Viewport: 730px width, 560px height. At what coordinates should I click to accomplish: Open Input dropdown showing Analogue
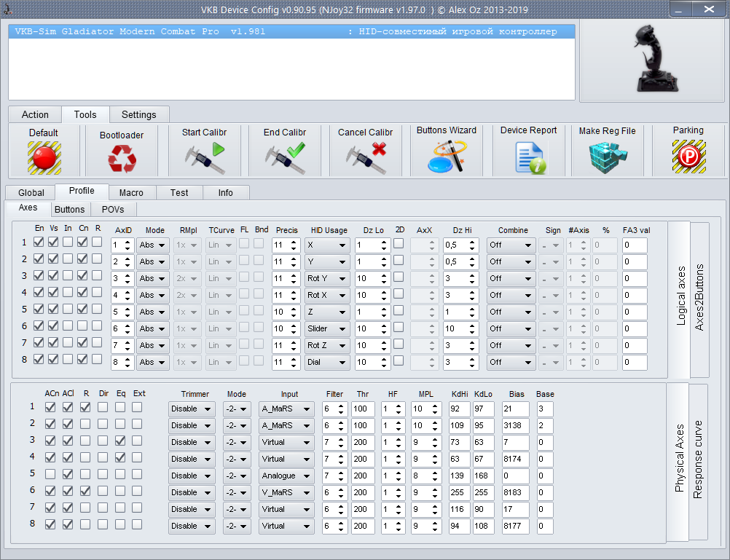(286, 476)
